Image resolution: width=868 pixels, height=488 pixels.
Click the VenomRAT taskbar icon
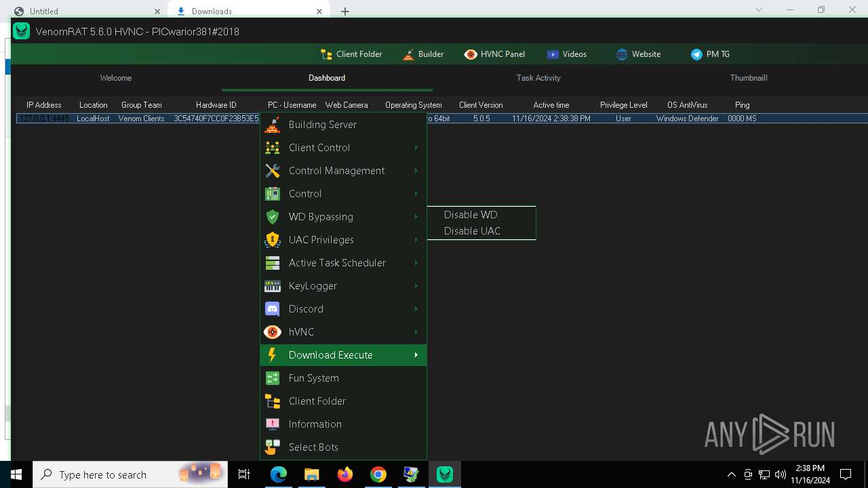point(445,474)
